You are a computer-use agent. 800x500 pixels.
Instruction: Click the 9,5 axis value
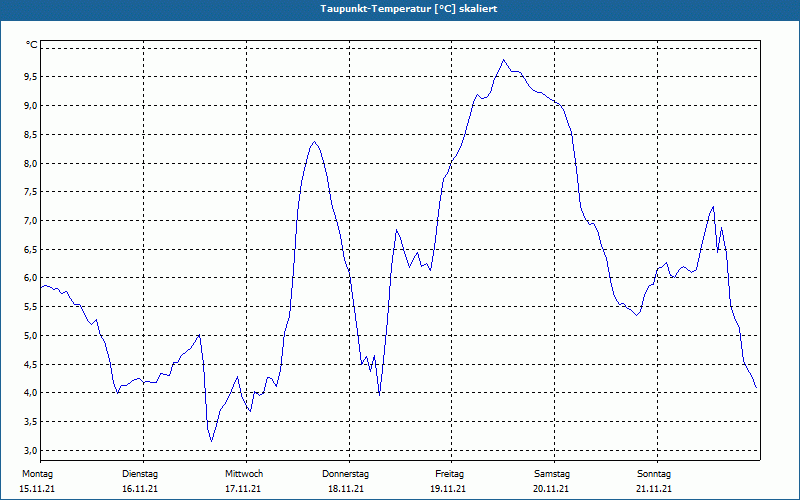32,77
